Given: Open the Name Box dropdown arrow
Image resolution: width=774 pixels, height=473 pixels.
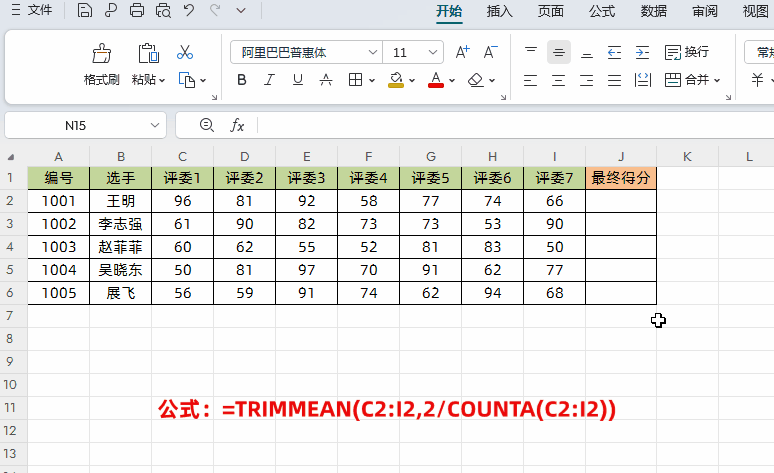Looking at the screenshot, I should [155, 125].
